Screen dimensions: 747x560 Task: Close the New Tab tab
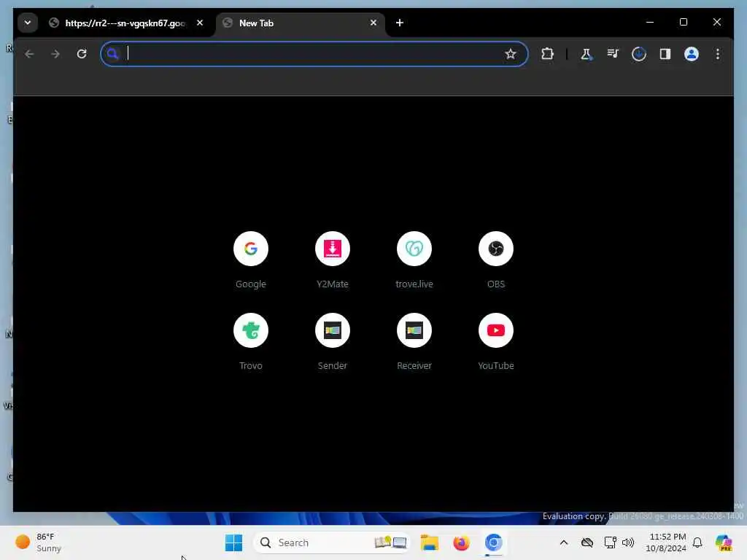[x=373, y=23]
